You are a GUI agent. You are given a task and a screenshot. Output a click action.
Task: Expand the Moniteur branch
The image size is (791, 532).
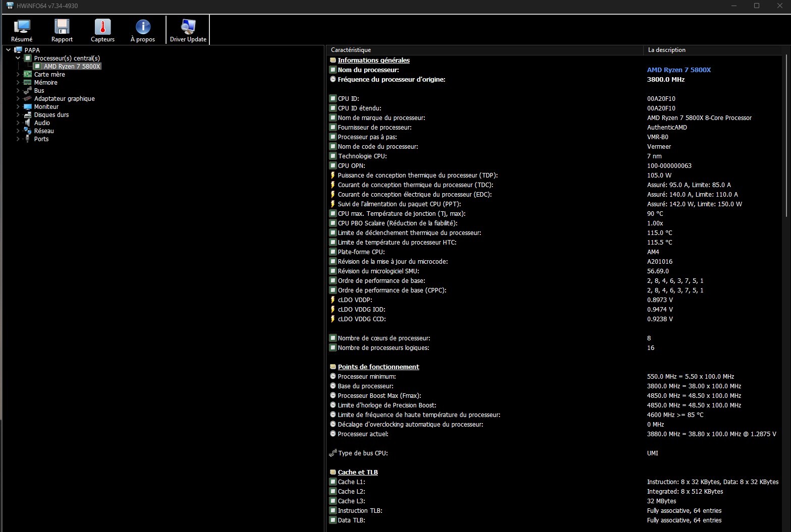(18, 106)
